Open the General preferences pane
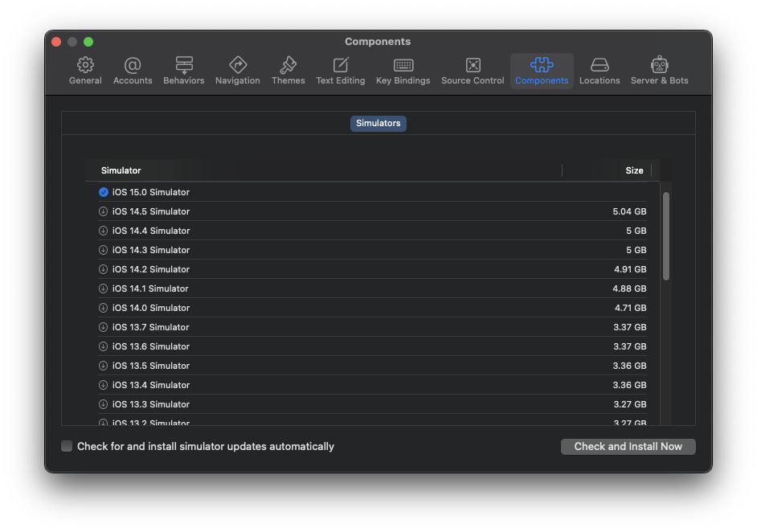 85,71
